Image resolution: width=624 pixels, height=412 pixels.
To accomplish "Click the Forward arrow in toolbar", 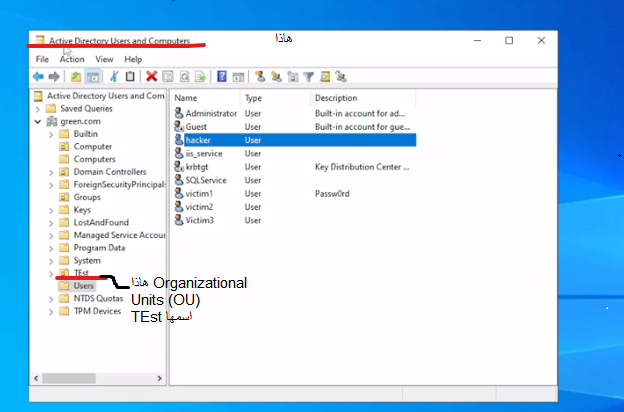I will (x=54, y=76).
